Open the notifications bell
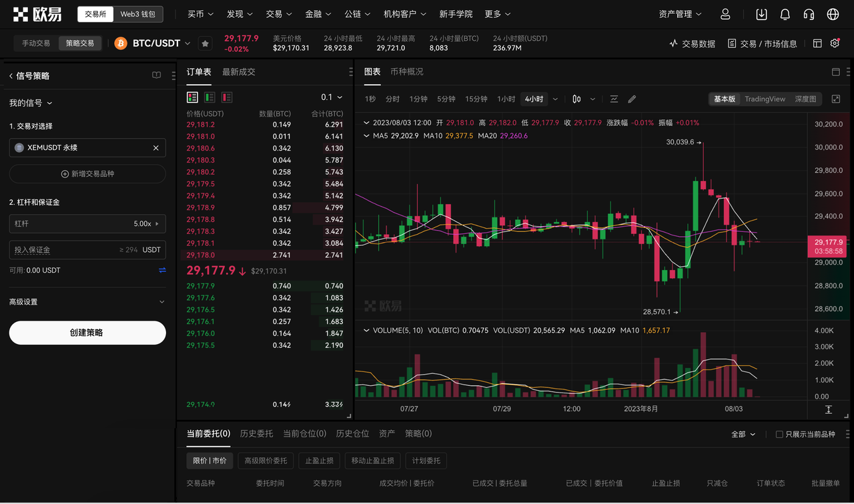 (x=785, y=14)
